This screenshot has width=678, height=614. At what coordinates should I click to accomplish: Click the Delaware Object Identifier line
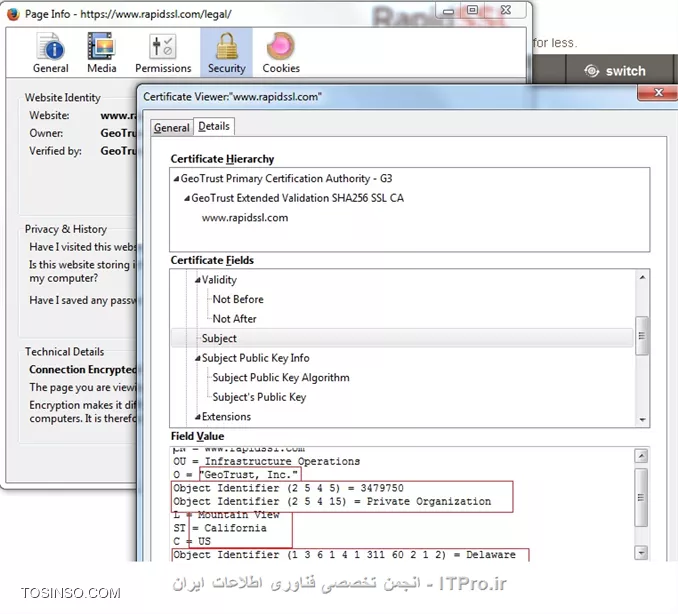[x=344, y=555]
